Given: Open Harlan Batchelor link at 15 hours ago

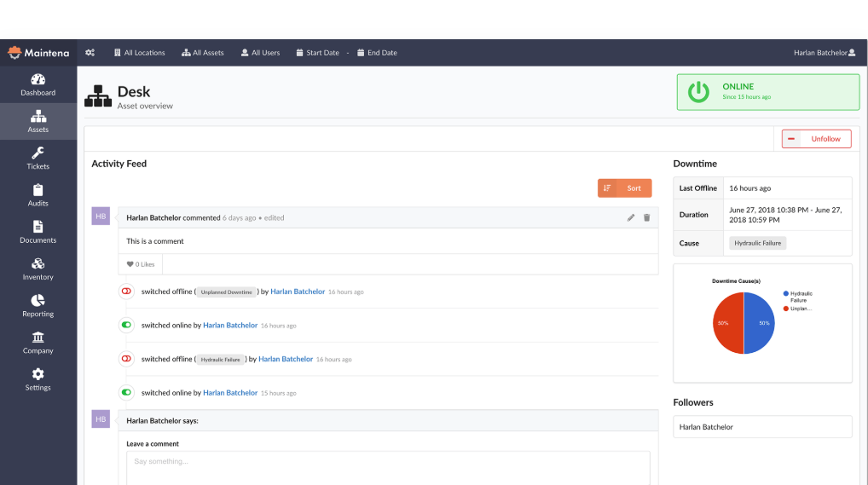Looking at the screenshot, I should pyautogui.click(x=230, y=393).
